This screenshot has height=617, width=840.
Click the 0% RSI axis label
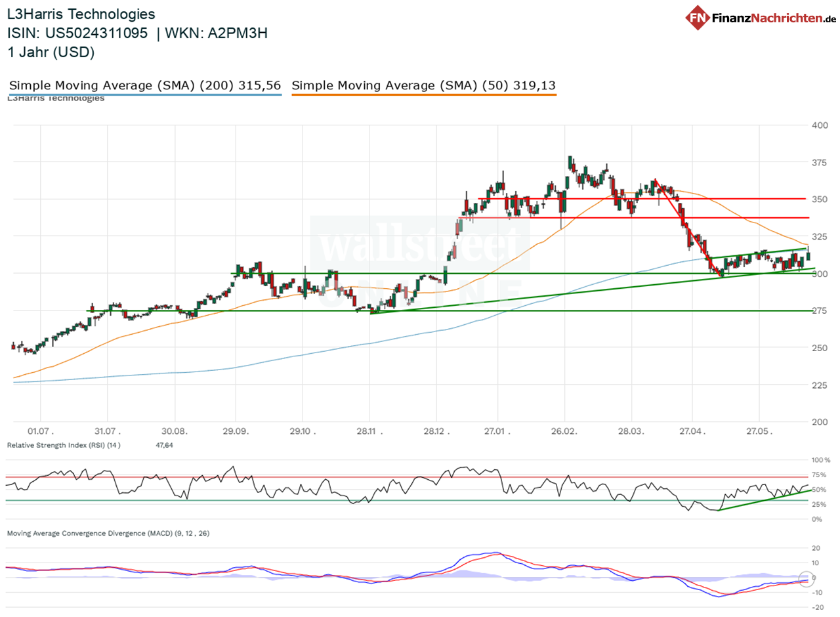[818, 519]
